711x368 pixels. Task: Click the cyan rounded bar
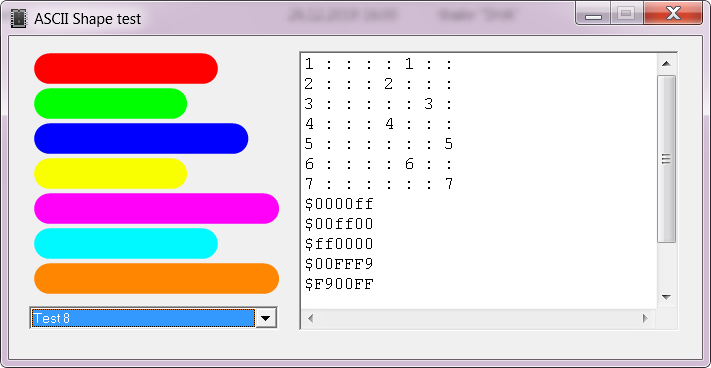(x=126, y=243)
